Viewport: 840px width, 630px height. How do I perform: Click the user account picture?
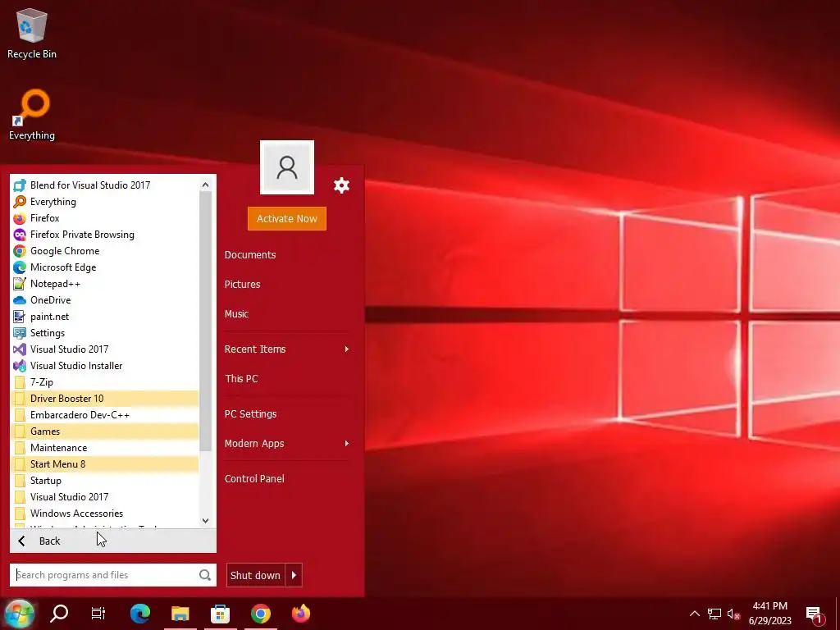tap(287, 167)
